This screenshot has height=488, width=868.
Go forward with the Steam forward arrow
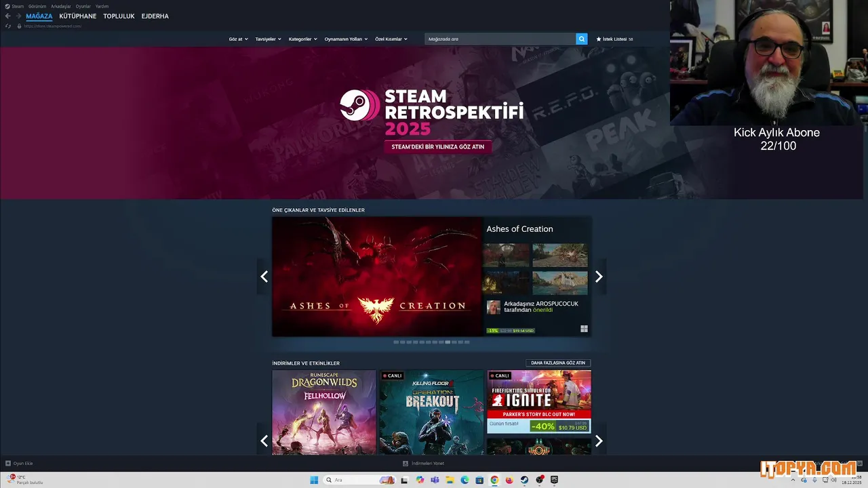[18, 16]
